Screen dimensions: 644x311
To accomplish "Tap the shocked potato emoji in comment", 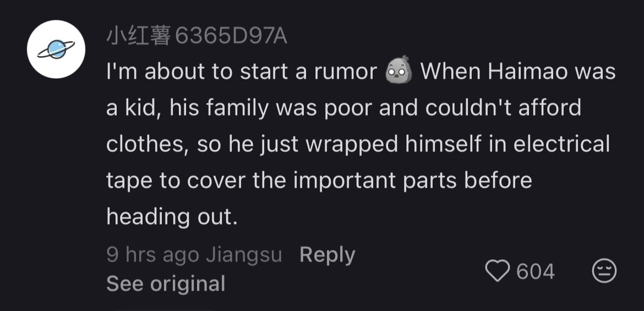I will coord(399,70).
